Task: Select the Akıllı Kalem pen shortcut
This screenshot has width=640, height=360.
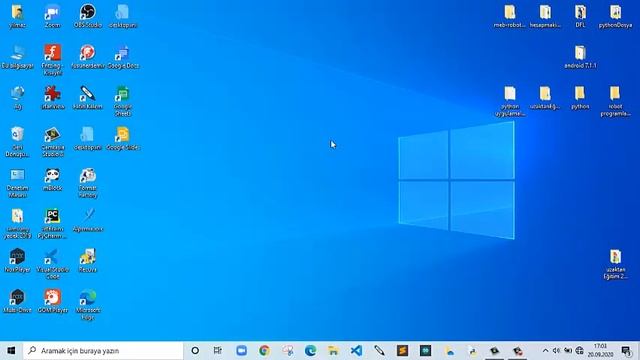Action: pyautogui.click(x=87, y=98)
